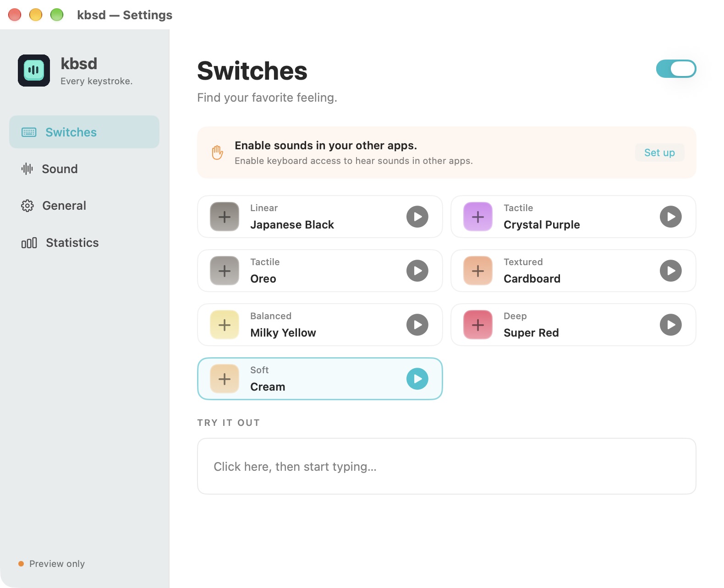The width and height of the screenshot is (724, 588).
Task: Click the kbsd app logo icon
Action: pos(34,71)
